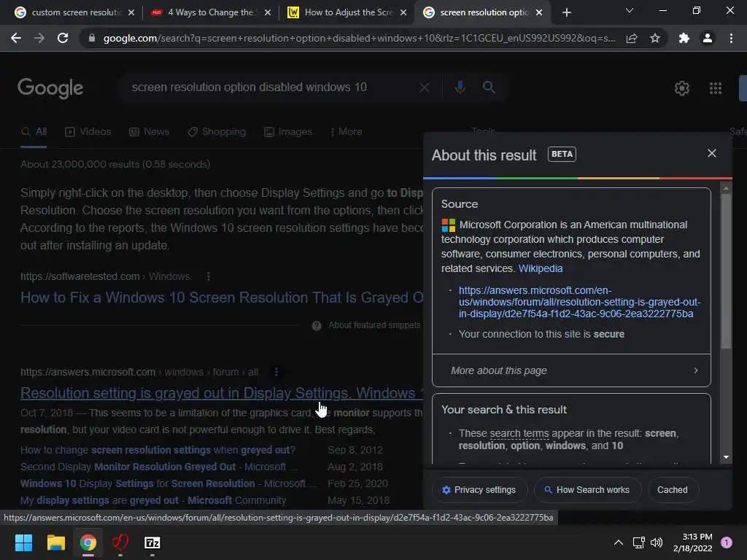This screenshot has width=747, height=560.
Task: Open the Windows Start menu
Action: coord(23,542)
